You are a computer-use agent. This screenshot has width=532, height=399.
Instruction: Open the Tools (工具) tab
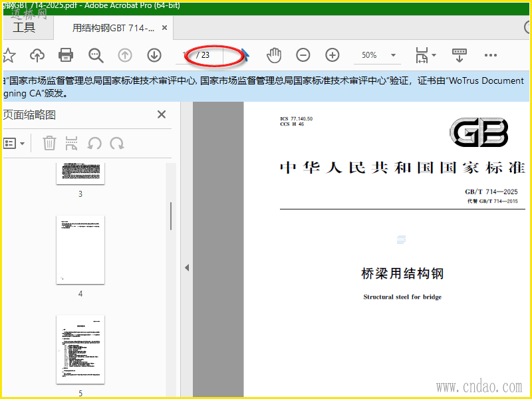click(x=24, y=27)
